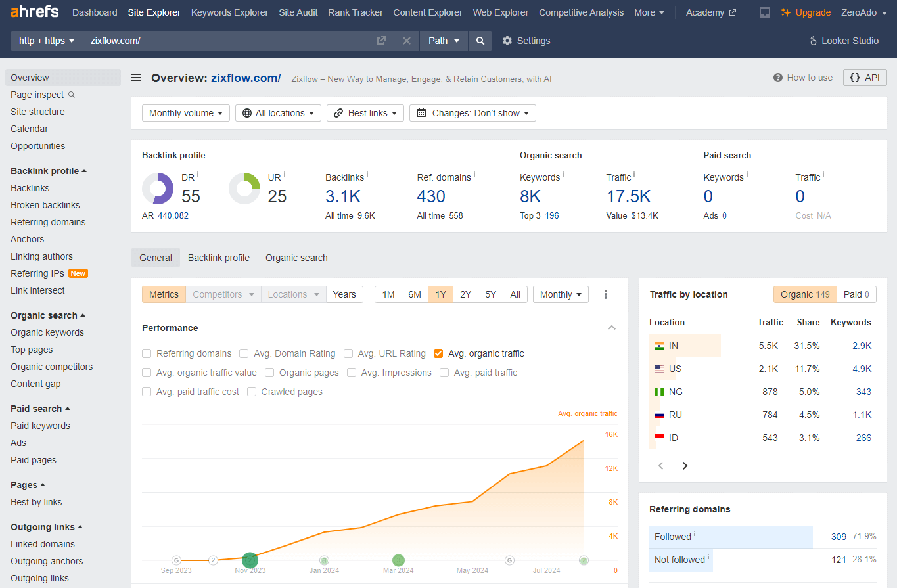Open Broken backlinks in sidebar
The height and width of the screenshot is (588, 897).
(x=45, y=205)
